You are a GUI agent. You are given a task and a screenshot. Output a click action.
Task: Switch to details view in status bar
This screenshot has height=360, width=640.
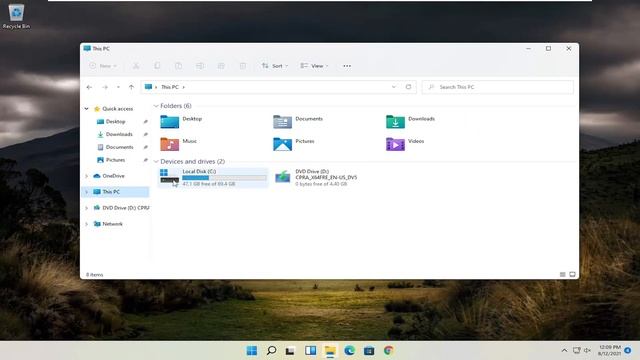coord(562,275)
